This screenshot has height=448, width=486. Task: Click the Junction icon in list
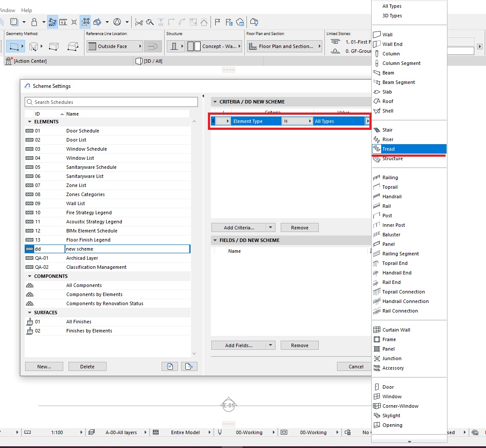click(x=376, y=358)
